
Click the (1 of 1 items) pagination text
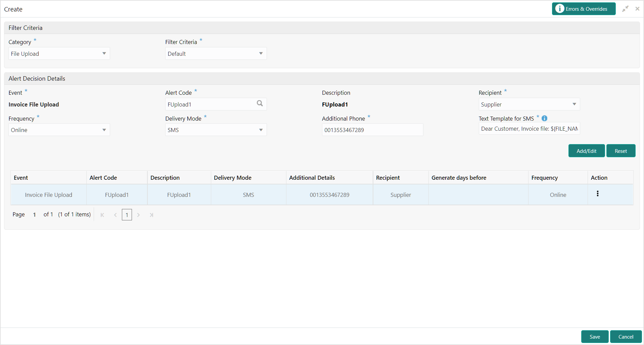74,214
